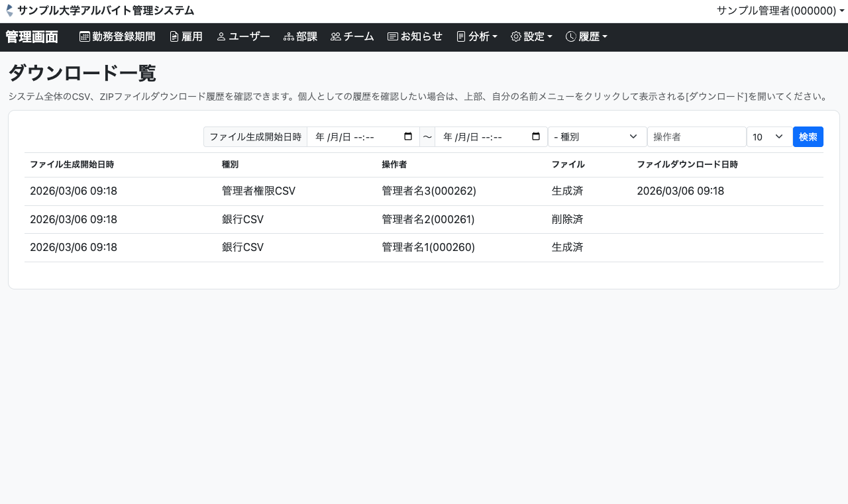Go to 管理画面 home link
Viewport: 848px width, 504px height.
[x=32, y=37]
